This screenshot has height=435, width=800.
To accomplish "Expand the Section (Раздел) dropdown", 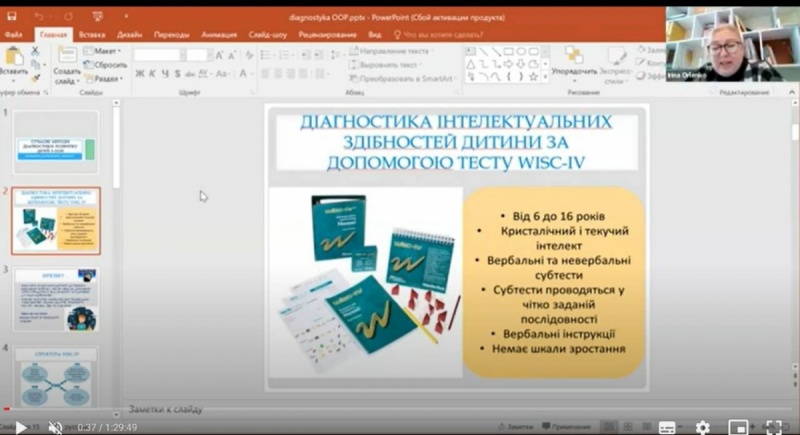I will pyautogui.click(x=105, y=78).
